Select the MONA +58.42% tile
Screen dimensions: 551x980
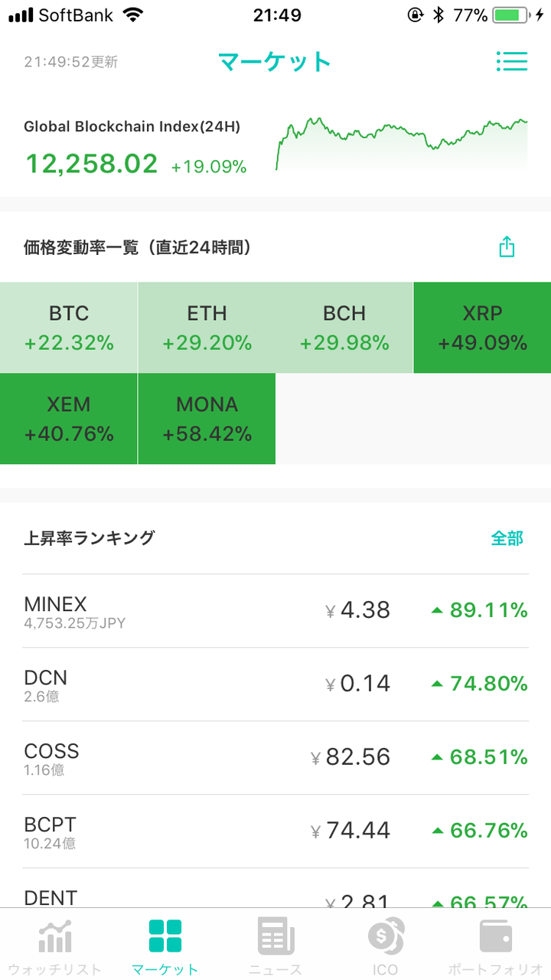207,419
